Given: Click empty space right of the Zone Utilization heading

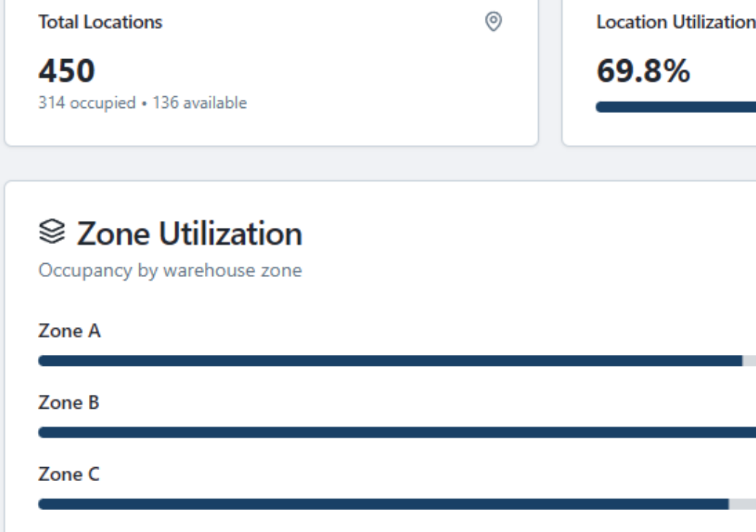Looking at the screenshot, I should (x=510, y=234).
